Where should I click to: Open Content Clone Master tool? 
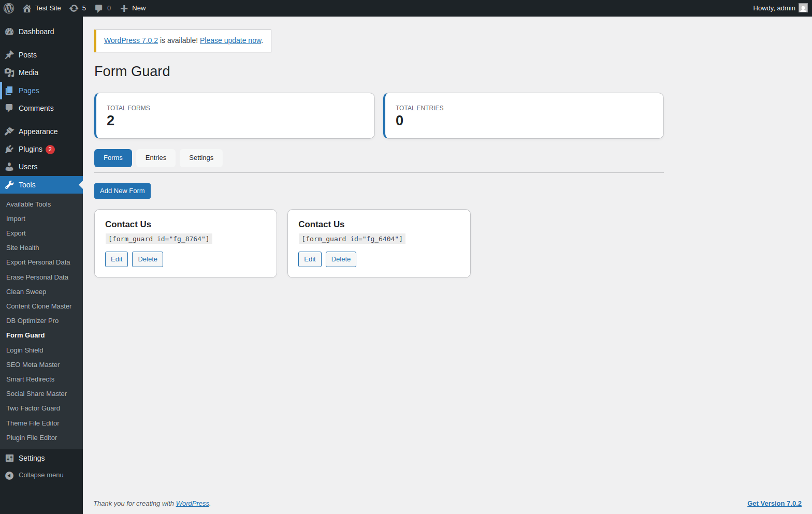39,306
